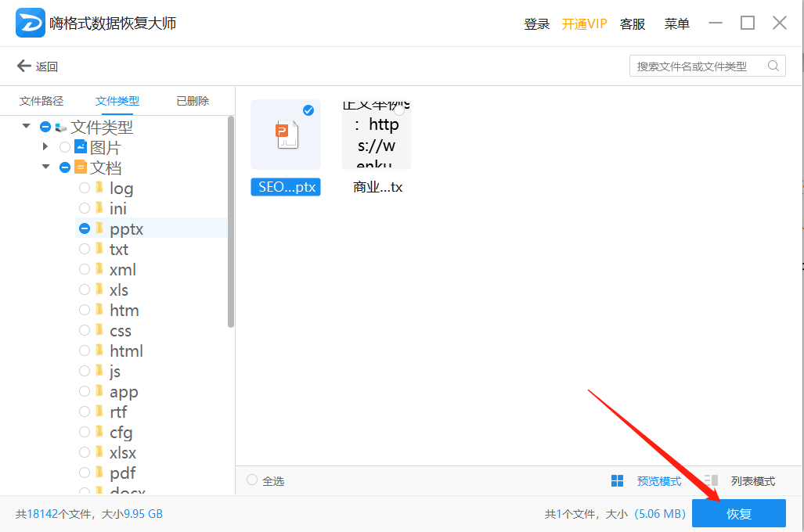Switch to the 文件路径 tab
Screen dimensions: 804x532
click(41, 101)
